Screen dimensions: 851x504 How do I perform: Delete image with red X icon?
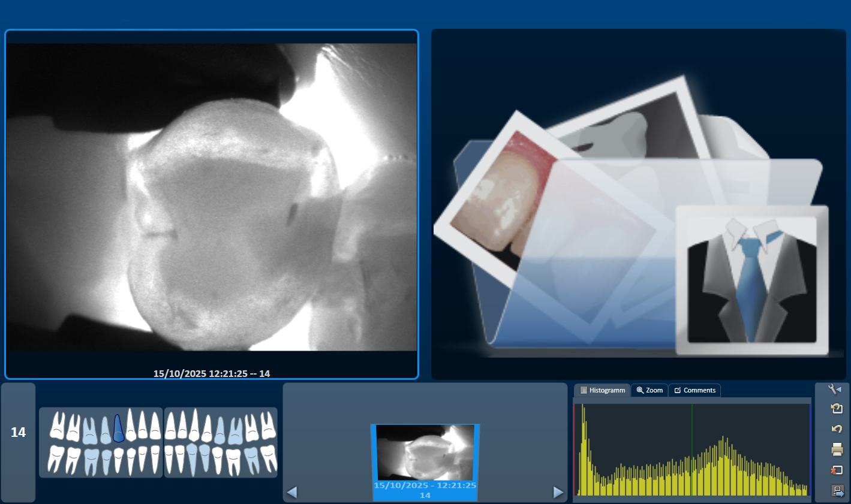click(837, 470)
